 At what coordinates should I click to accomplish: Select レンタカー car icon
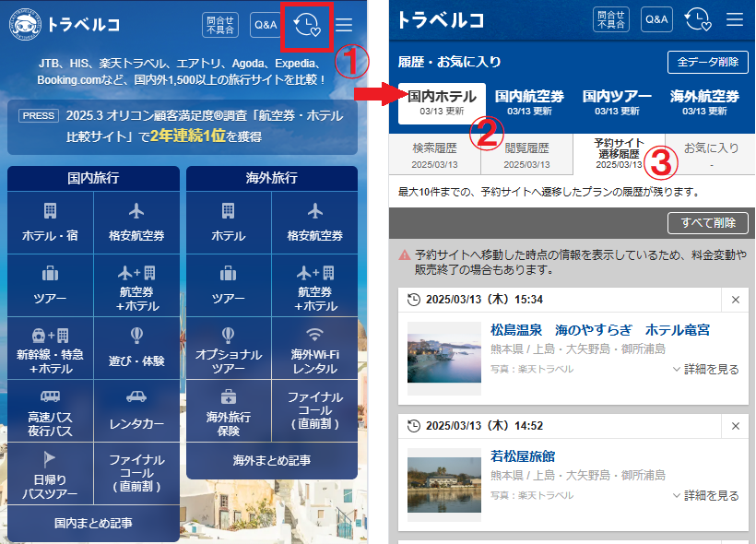136,396
